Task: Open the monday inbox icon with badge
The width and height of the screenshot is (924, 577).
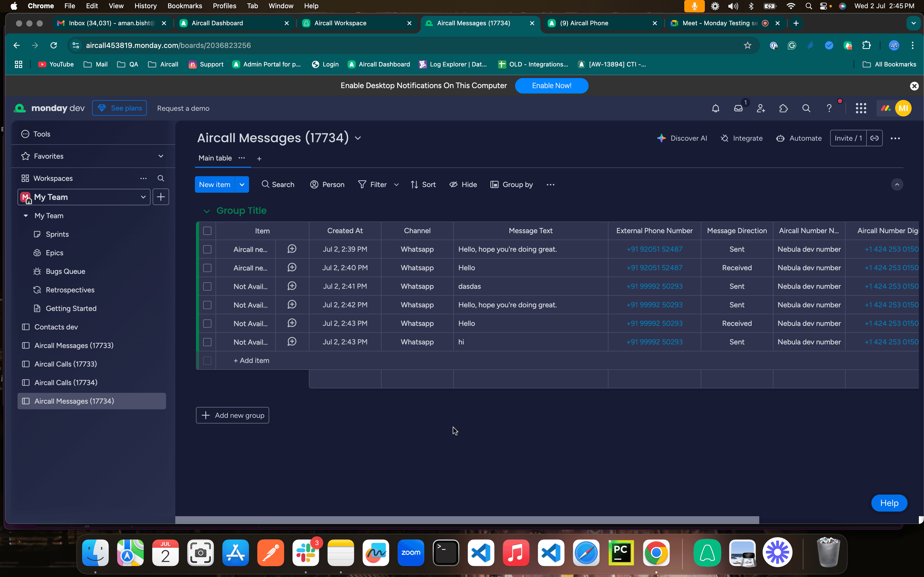Action: (739, 108)
